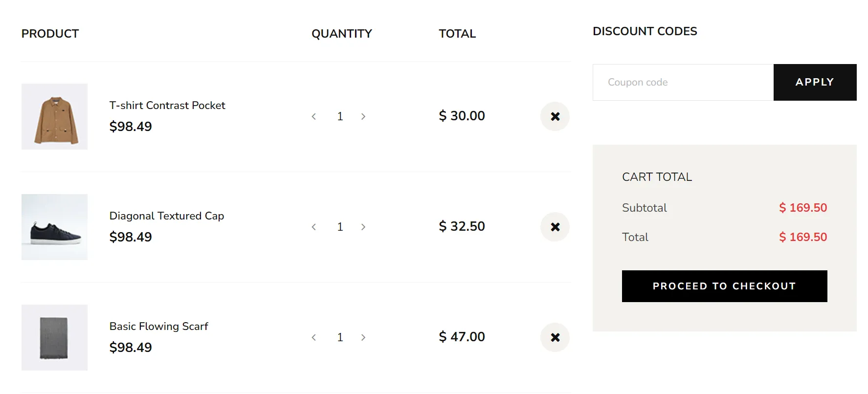Increase quantity of T-shirt Contrast Pocket

tap(363, 116)
